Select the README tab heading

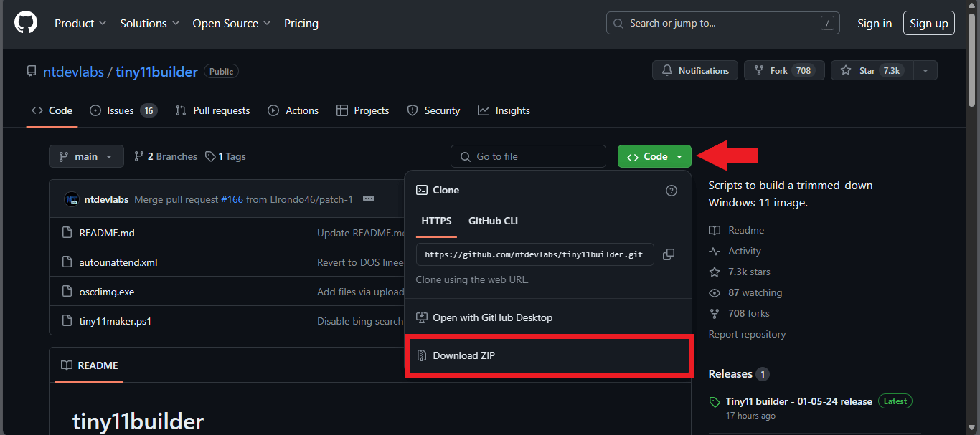tap(90, 365)
